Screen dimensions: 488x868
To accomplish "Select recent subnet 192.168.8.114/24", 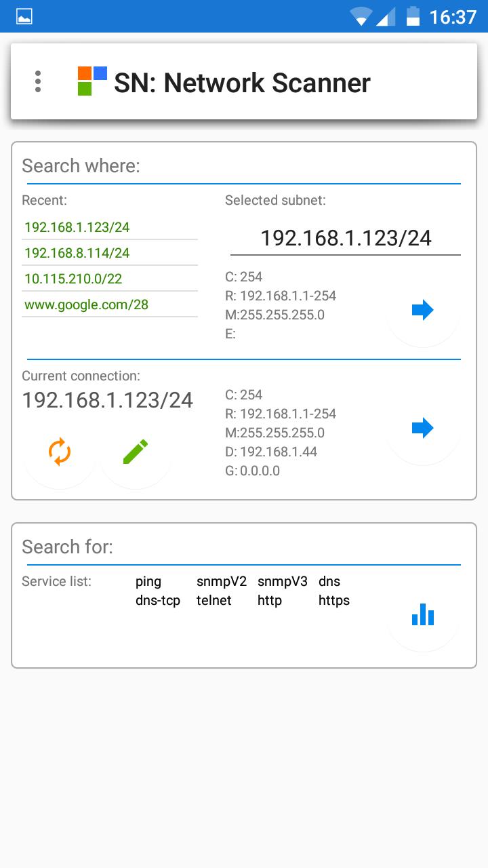I will pyautogui.click(x=110, y=253).
